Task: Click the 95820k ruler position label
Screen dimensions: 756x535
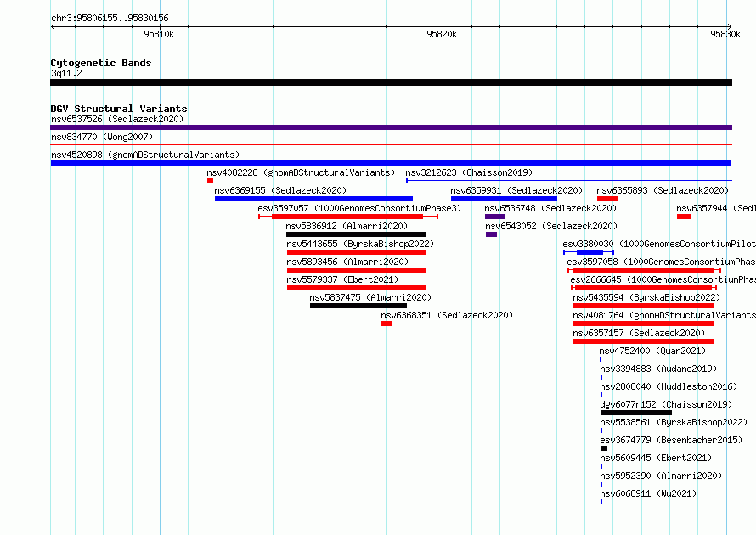Action: pos(442,34)
